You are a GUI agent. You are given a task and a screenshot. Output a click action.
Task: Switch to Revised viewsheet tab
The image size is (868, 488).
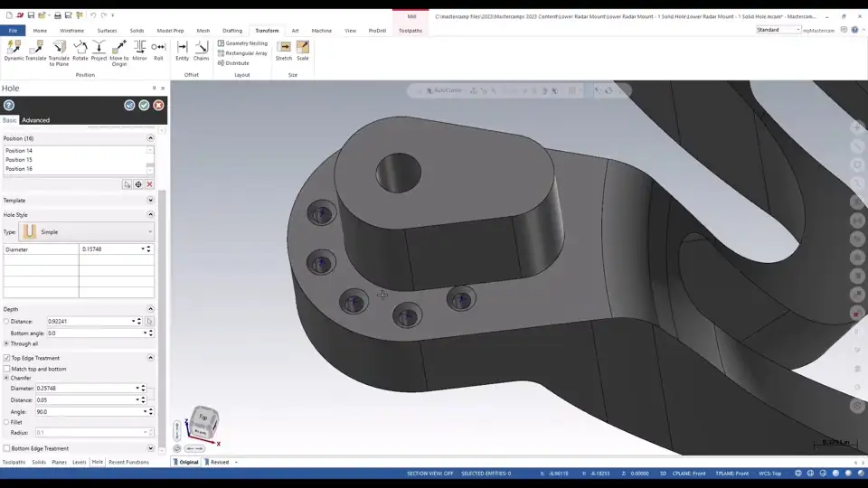pos(219,462)
